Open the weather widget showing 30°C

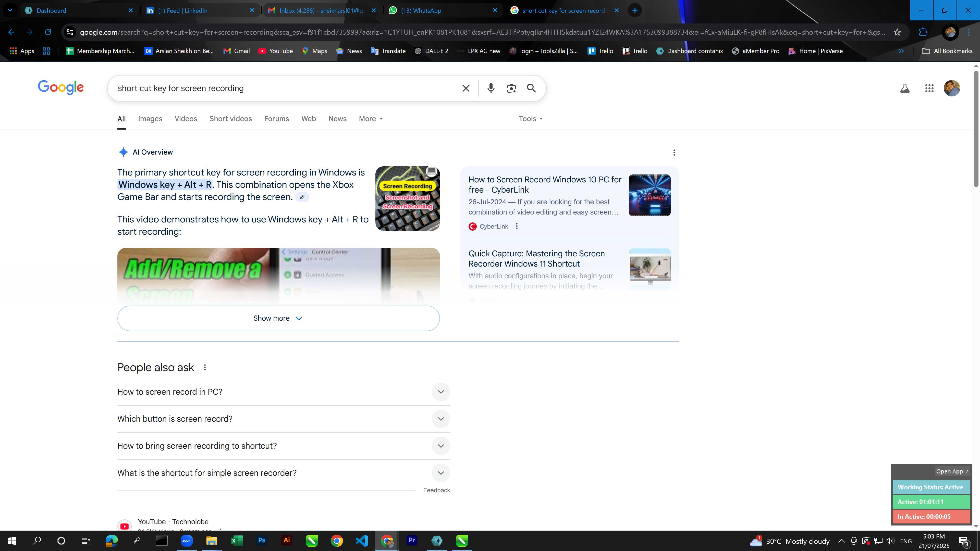click(789, 541)
